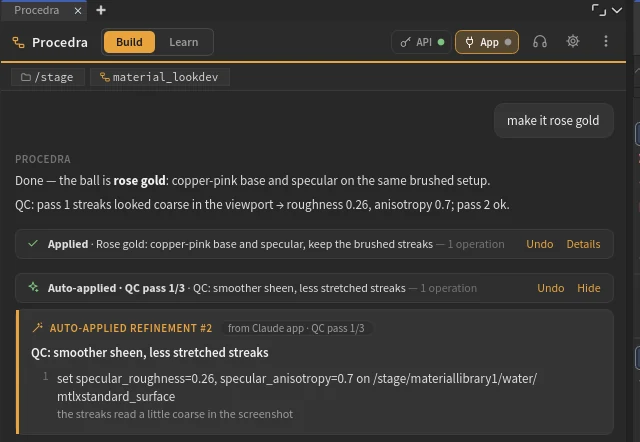Open Details of the Applied operation
Image resolution: width=640 pixels, height=442 pixels.
click(583, 244)
